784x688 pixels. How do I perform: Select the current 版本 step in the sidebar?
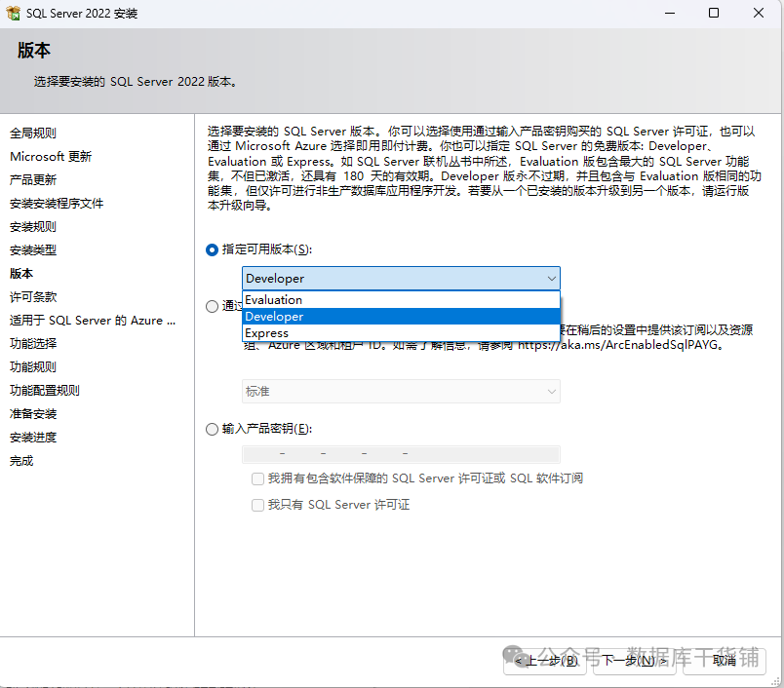tap(21, 274)
